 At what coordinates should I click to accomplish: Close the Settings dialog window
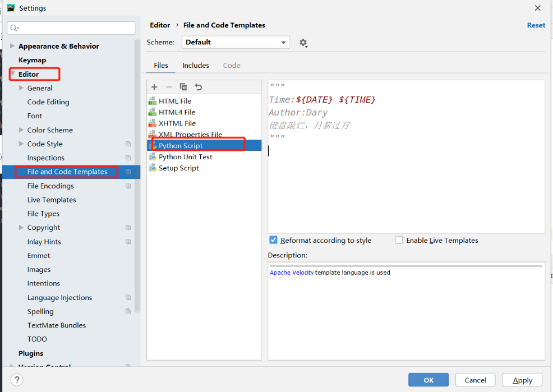537,8
